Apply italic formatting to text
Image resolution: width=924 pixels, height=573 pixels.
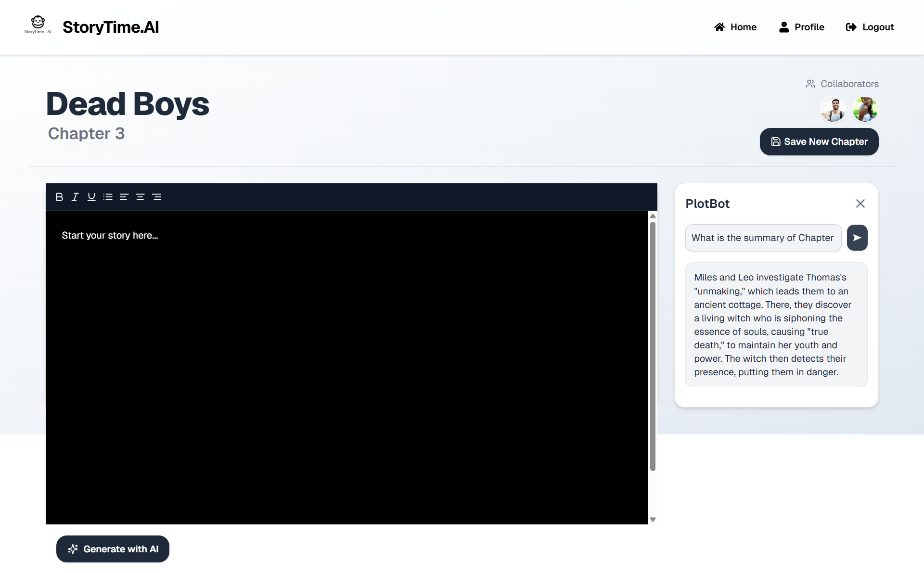coord(75,197)
